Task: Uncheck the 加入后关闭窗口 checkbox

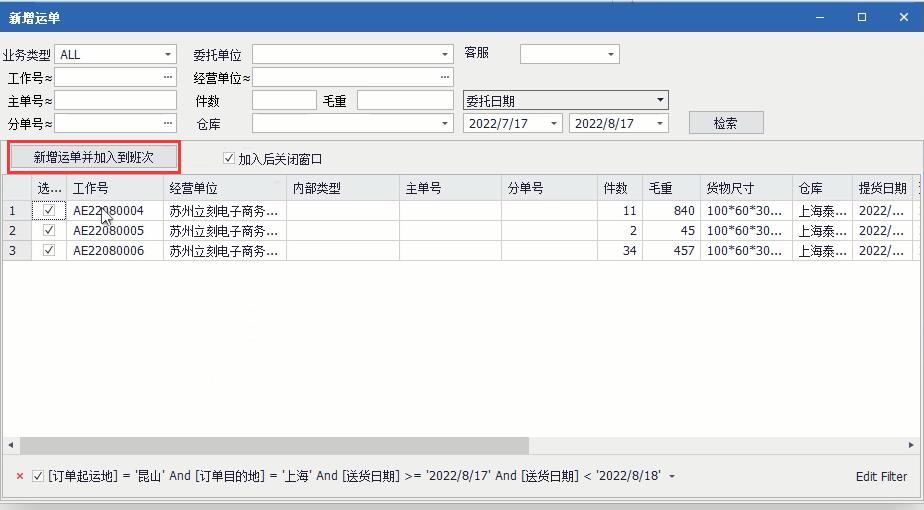Action: [x=229, y=159]
